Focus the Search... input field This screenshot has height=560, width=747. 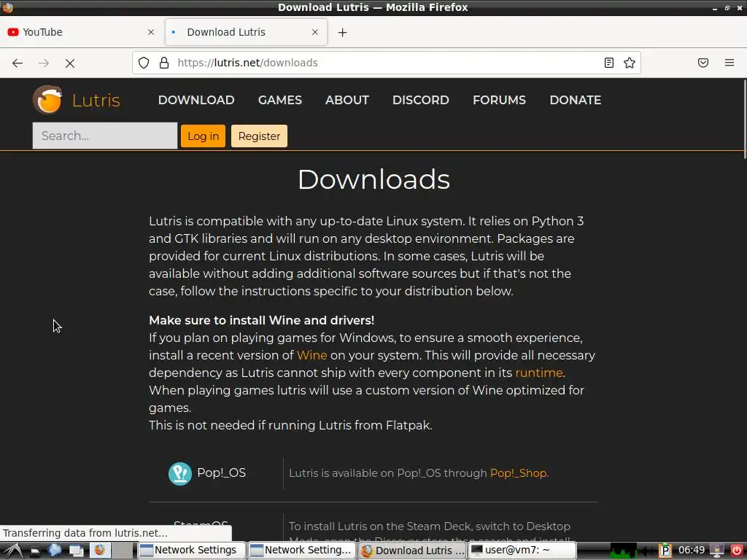click(105, 136)
